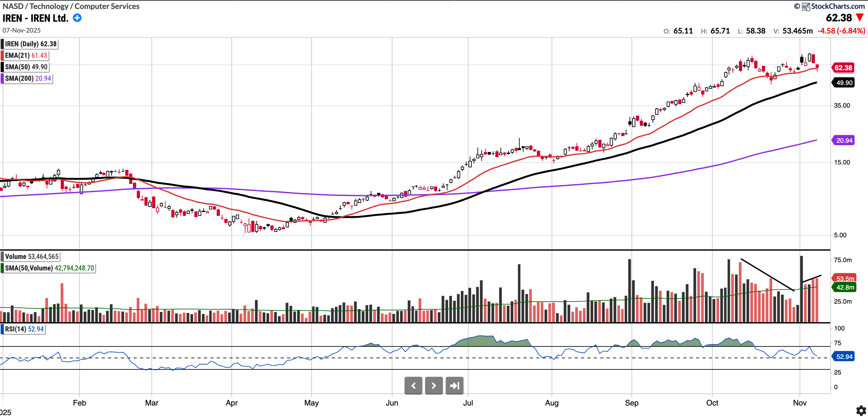Click the red 62.38 price axis tag
The width and height of the screenshot is (868, 417).
(x=843, y=68)
